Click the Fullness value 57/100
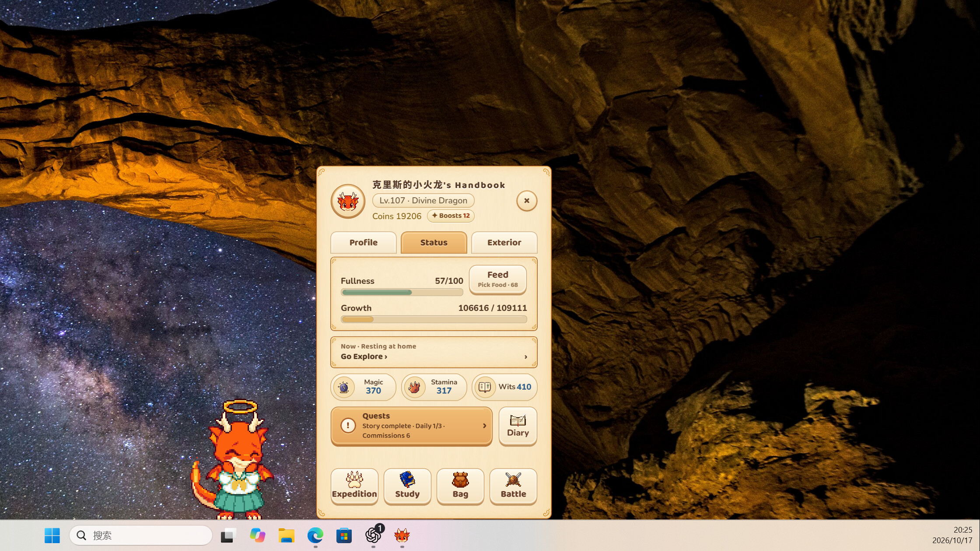The height and width of the screenshot is (551, 980). pyautogui.click(x=449, y=281)
